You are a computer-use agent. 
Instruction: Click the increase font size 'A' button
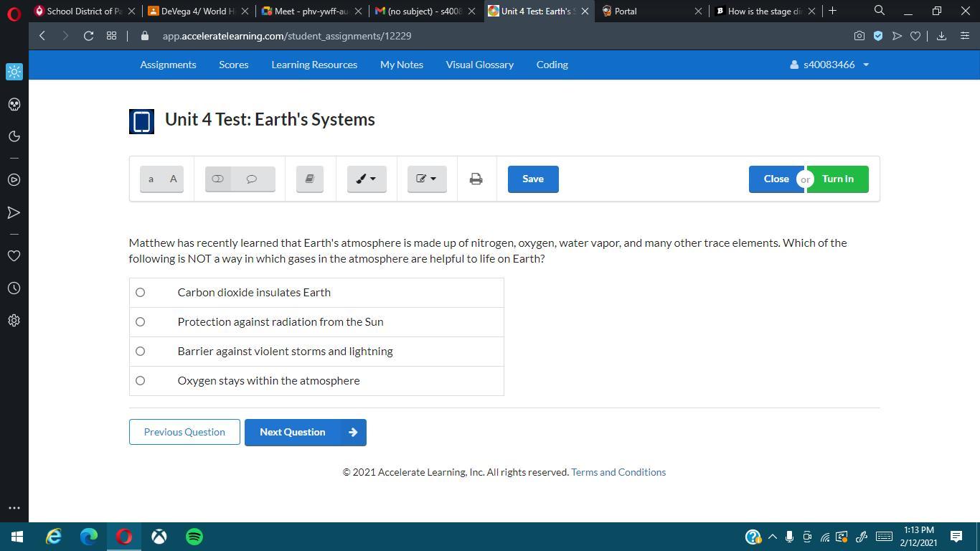[x=173, y=179]
